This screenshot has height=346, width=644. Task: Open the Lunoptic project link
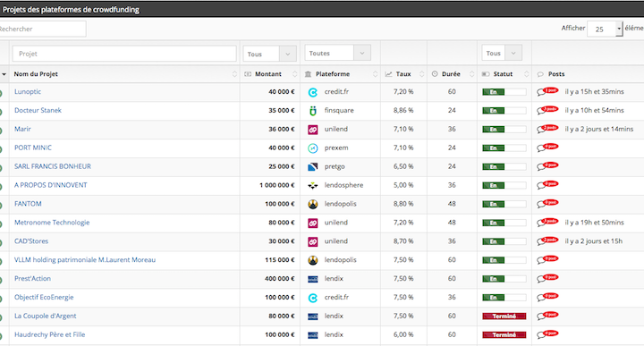[x=28, y=91]
